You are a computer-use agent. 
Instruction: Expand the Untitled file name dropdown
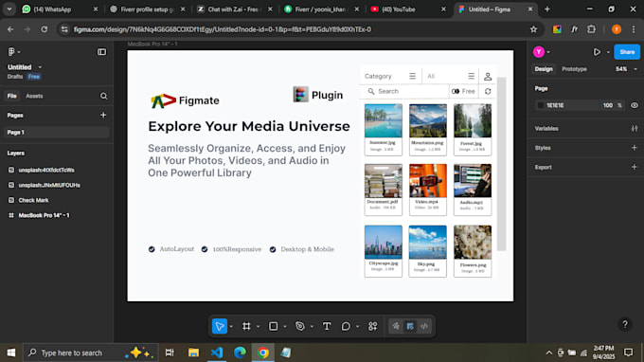pos(40,67)
